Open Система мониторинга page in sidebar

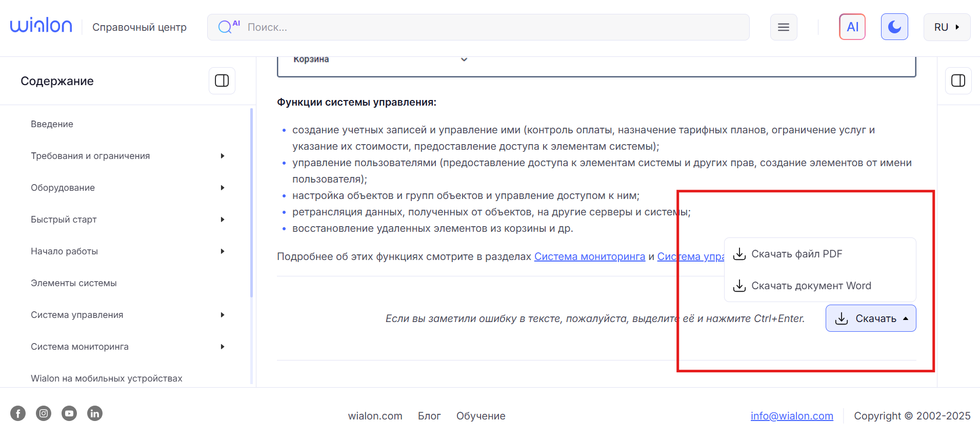coord(79,347)
